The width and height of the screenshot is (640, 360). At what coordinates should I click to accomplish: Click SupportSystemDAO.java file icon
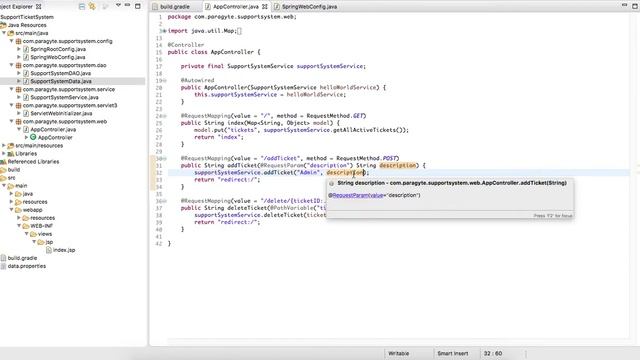coord(26,73)
